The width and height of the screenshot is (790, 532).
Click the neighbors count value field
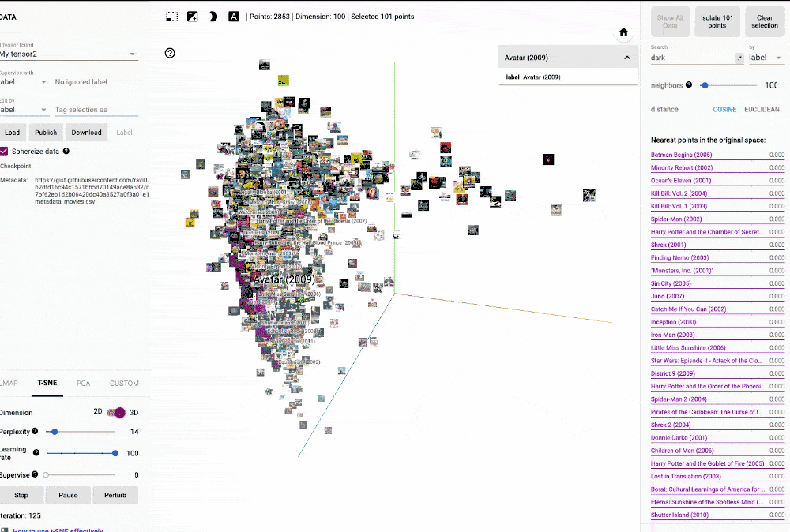pos(773,85)
